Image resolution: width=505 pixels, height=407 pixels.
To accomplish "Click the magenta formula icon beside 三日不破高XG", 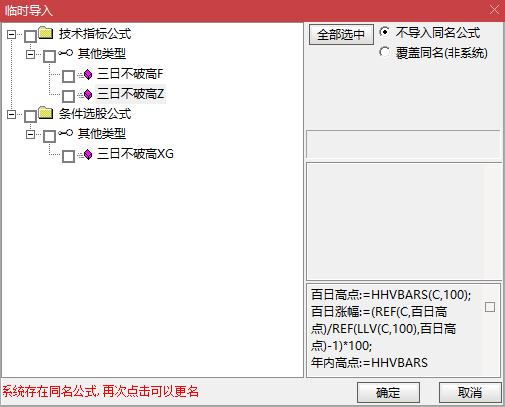I will 88,155.
